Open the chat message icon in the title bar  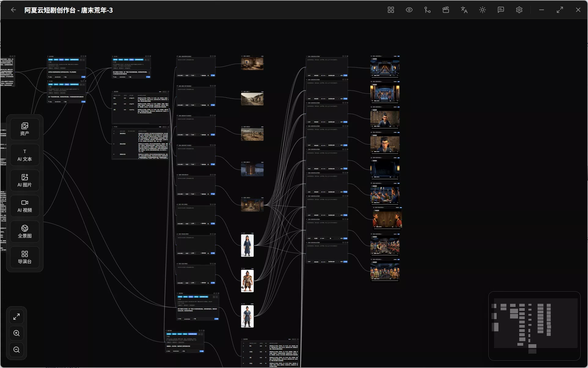[501, 10]
